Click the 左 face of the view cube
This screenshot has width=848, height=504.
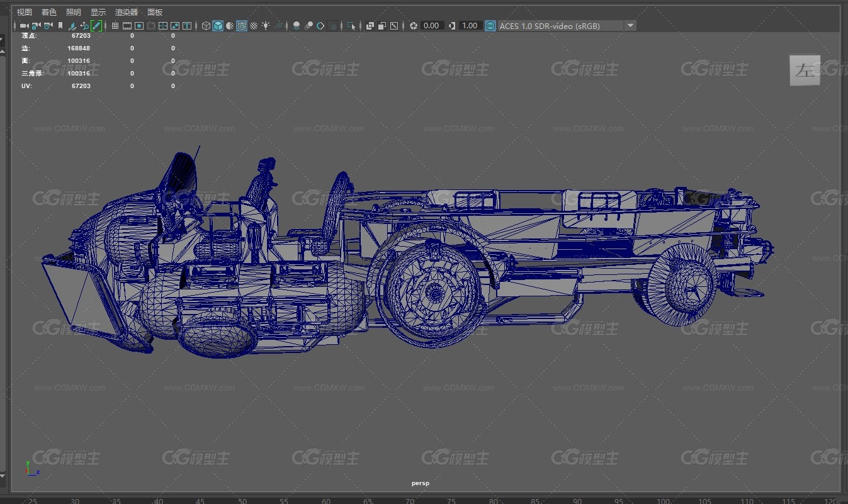click(x=805, y=70)
